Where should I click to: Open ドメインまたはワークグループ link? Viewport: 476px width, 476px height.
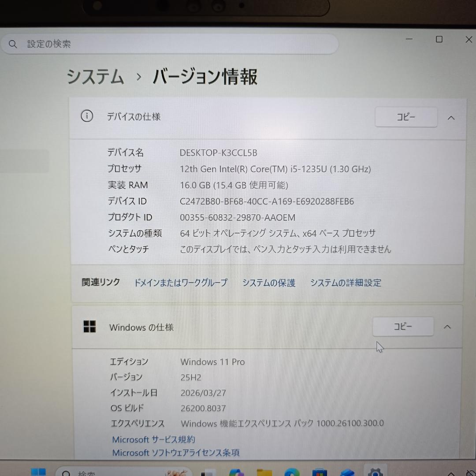[x=181, y=283]
